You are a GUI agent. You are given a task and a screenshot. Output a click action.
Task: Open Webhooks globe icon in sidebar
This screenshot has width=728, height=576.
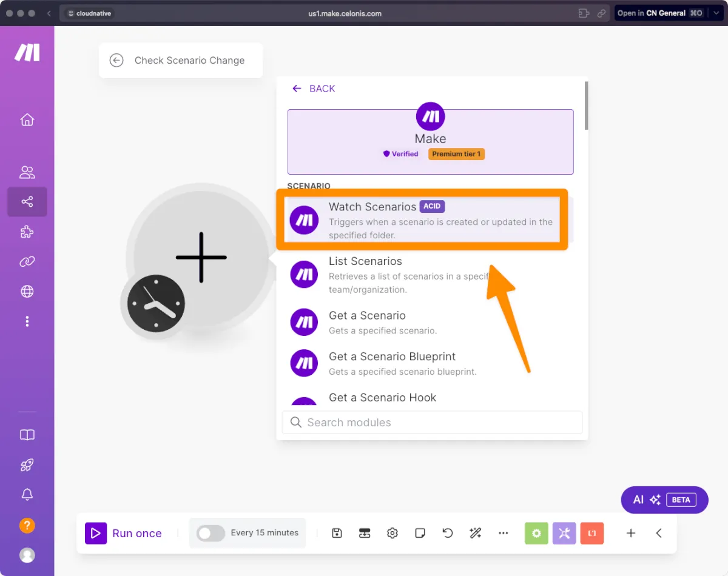[x=27, y=292]
